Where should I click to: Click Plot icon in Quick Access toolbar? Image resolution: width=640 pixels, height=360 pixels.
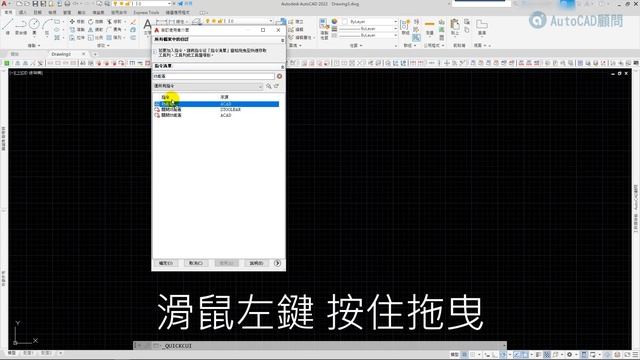pyautogui.click(x=67, y=4)
